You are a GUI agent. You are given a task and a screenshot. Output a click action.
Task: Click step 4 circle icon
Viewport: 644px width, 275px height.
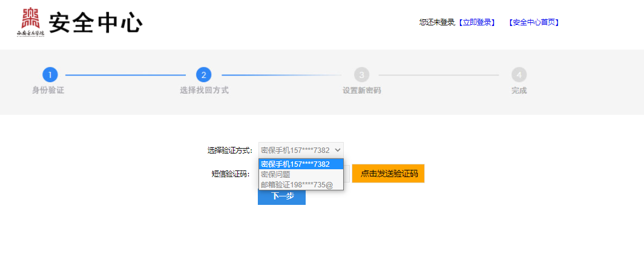pos(519,75)
